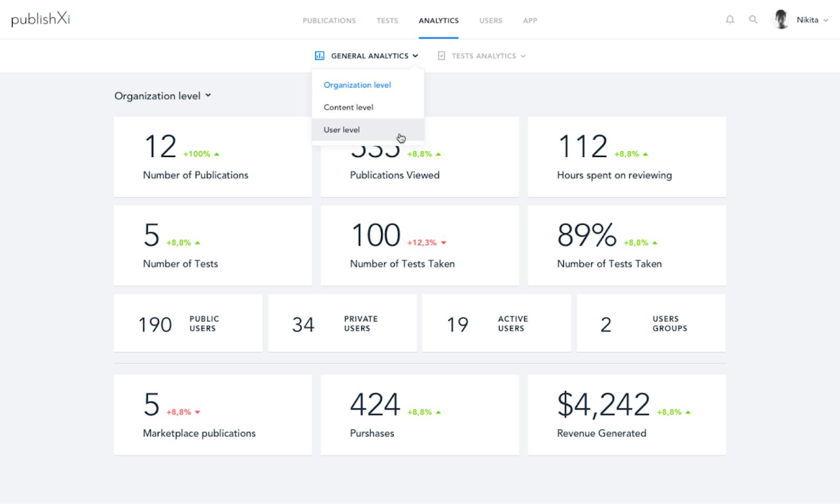Switch to the Analytics tab
This screenshot has height=504, width=840.
(438, 20)
